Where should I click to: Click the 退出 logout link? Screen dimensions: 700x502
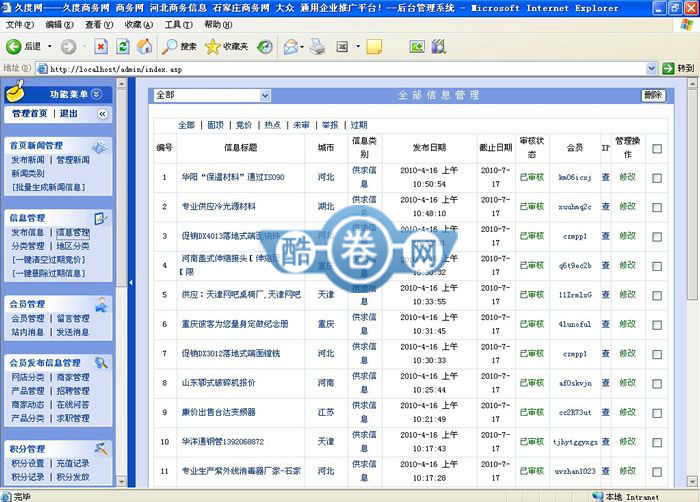click(69, 114)
